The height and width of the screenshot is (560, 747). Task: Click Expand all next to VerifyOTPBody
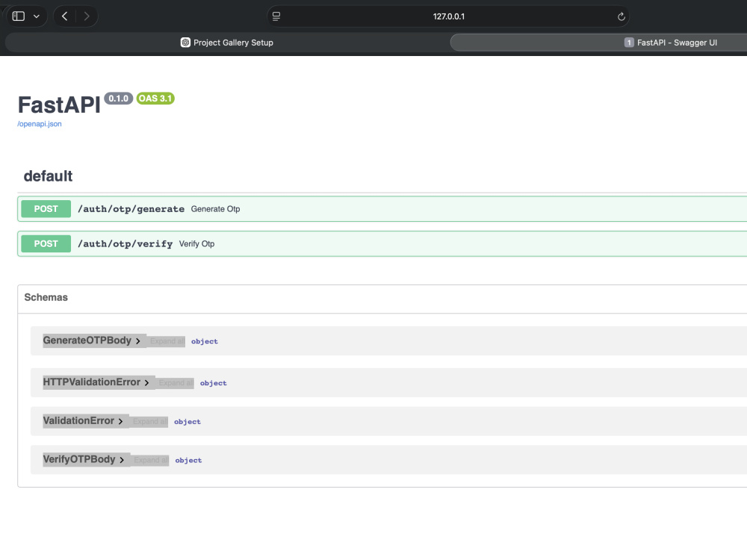[x=151, y=460]
